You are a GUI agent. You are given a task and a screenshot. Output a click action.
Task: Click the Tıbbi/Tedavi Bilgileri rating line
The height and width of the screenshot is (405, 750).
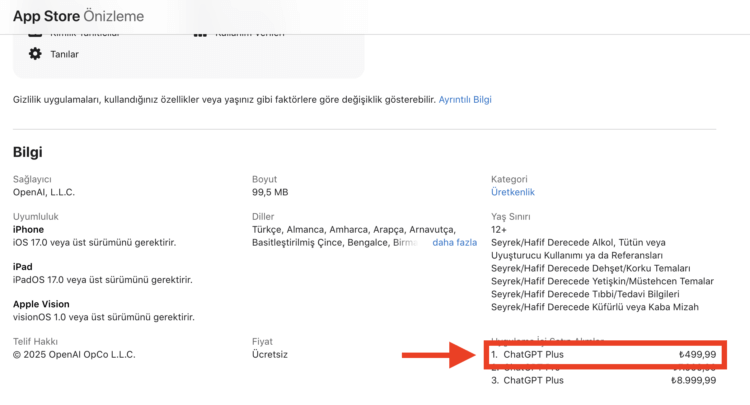click(585, 294)
